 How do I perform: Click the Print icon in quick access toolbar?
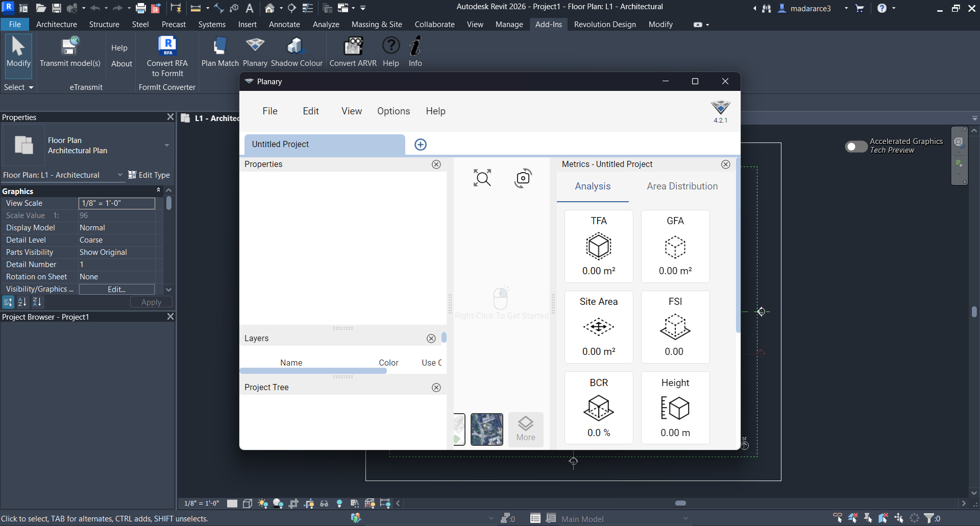pos(141,8)
